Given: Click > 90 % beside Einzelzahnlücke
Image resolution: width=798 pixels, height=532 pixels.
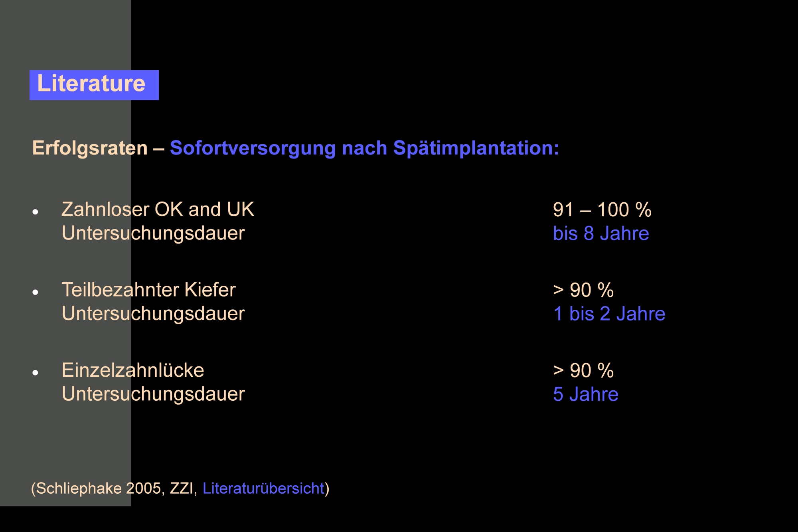Looking at the screenshot, I should [583, 370].
